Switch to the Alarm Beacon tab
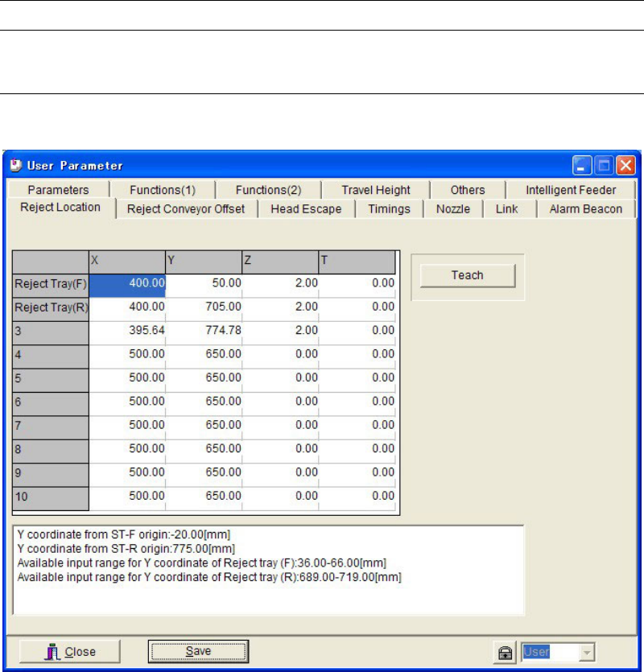This screenshot has height=672, width=644. [x=585, y=209]
